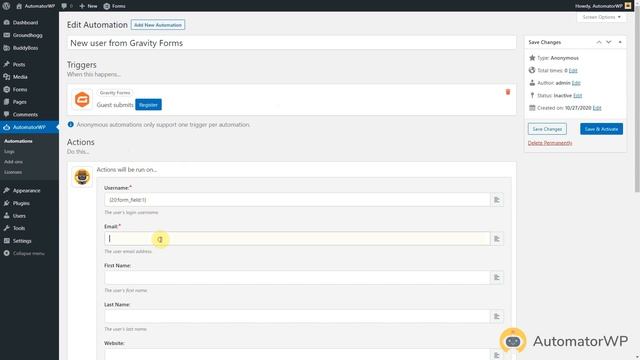The height and width of the screenshot is (360, 640).
Task: Click into the Email field
Action: [x=297, y=239]
